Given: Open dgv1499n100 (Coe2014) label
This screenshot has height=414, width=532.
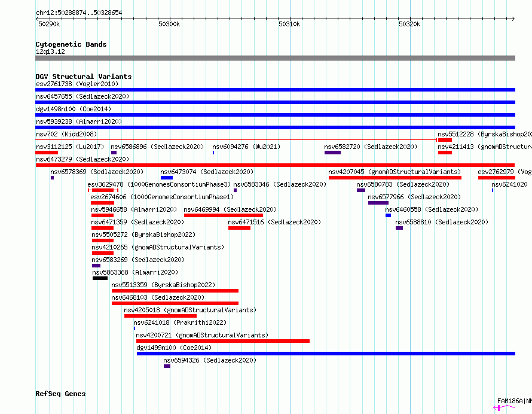Looking at the screenshot, I should tap(174, 348).
